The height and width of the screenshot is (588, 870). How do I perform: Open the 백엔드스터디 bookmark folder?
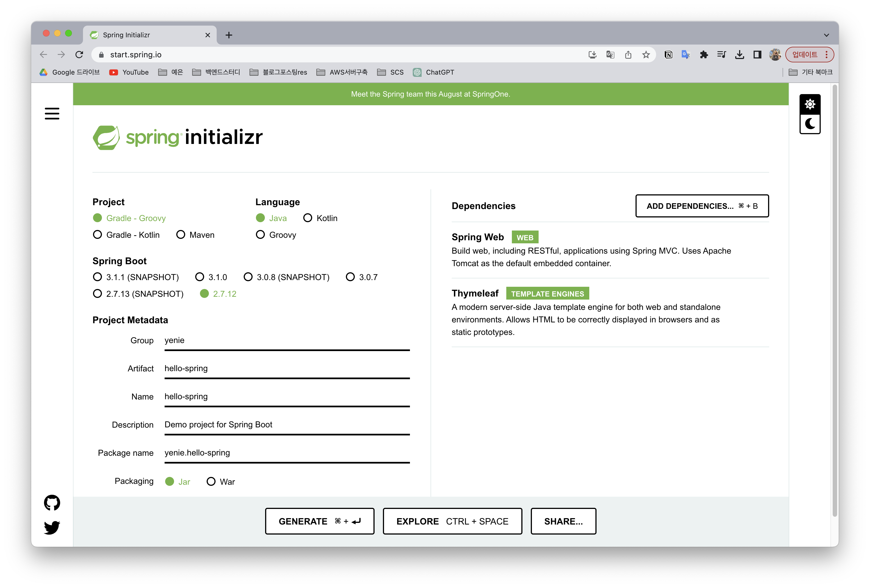tap(216, 72)
